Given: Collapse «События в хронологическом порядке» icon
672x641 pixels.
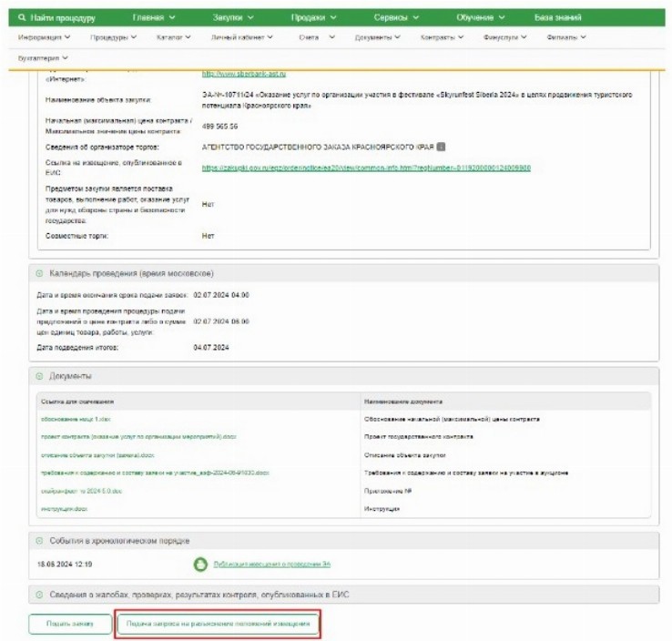Looking at the screenshot, I should [39, 541].
